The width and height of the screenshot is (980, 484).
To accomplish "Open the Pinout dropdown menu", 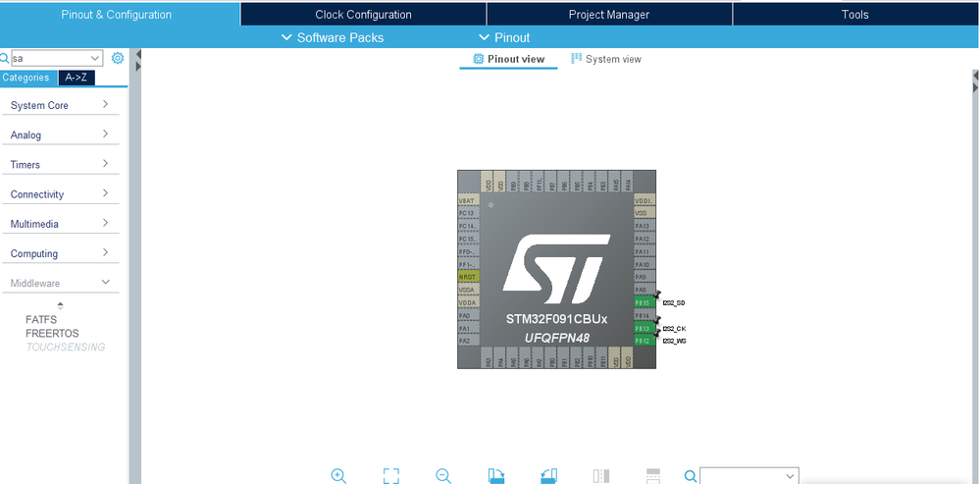I will click(504, 37).
